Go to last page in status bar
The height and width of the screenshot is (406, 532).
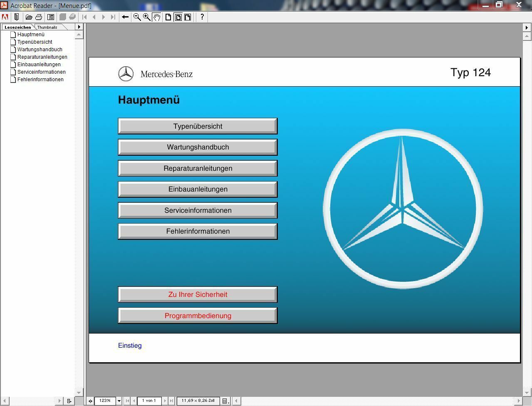tap(171, 401)
